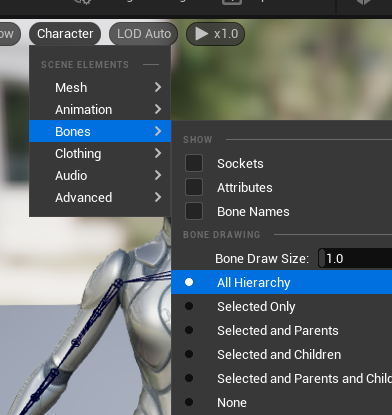Choose Selected and Parents option
The width and height of the screenshot is (392, 415).
[282, 330]
